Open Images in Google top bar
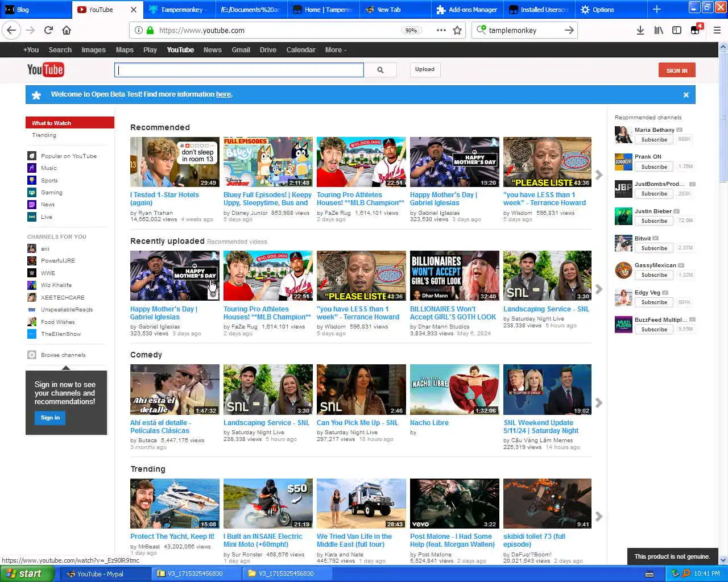The image size is (728, 582). tap(93, 50)
